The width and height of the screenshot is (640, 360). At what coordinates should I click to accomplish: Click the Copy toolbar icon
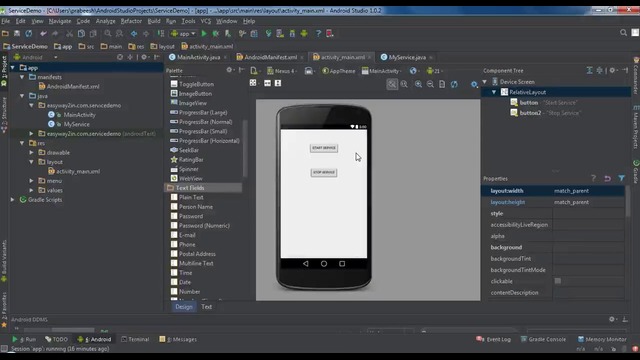tap(81, 33)
